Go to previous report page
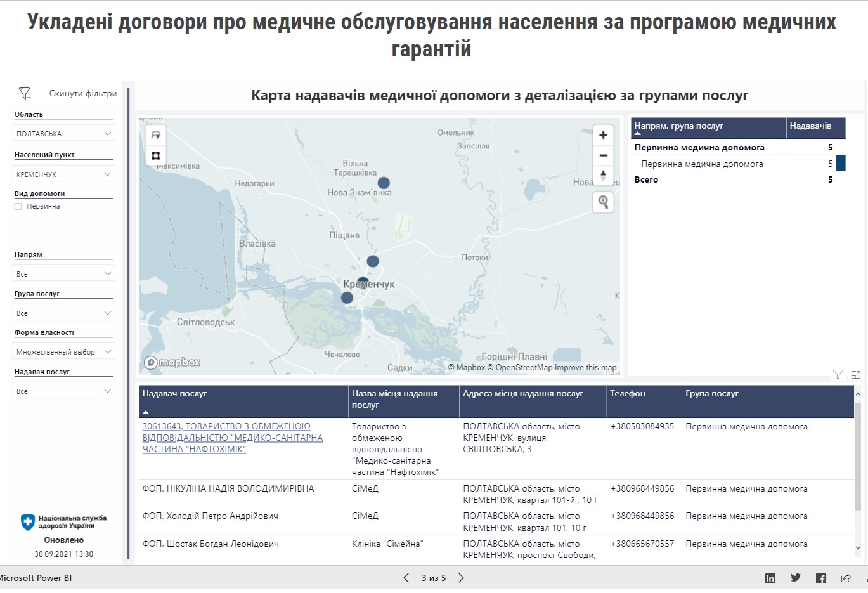 pyautogui.click(x=406, y=578)
